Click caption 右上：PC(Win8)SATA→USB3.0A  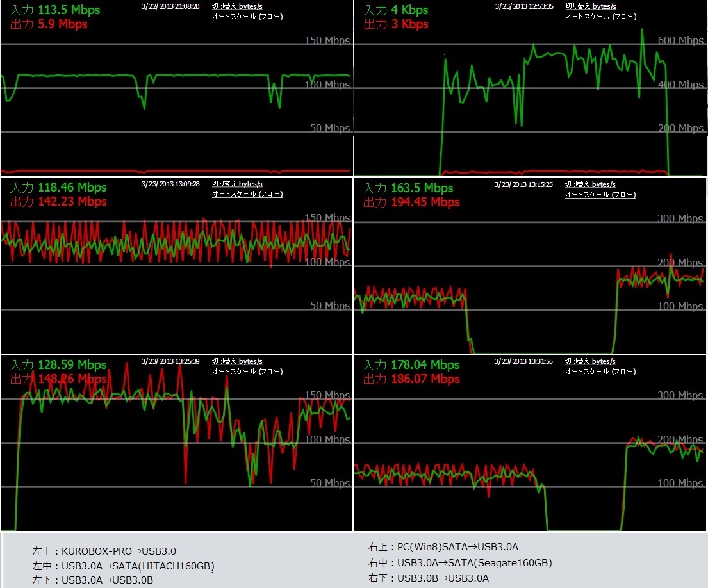(443, 547)
